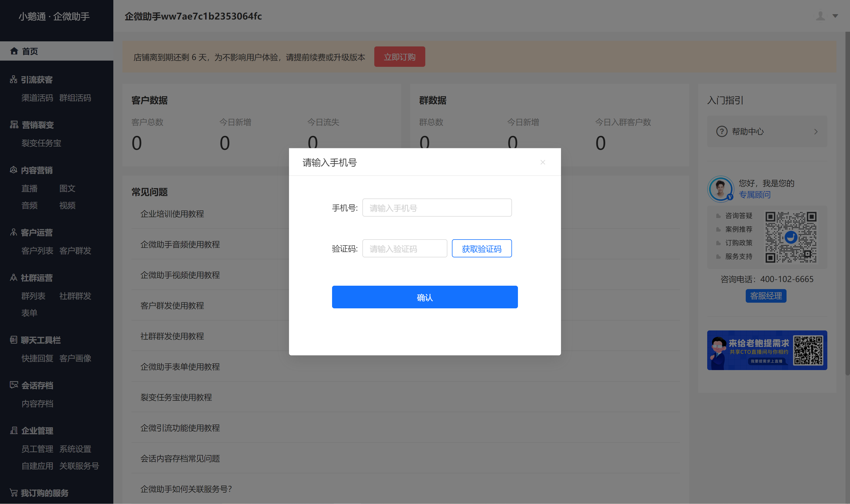Open 裂变任务宝使用教程 FAQ
This screenshot has height=504, width=850.
point(176,397)
